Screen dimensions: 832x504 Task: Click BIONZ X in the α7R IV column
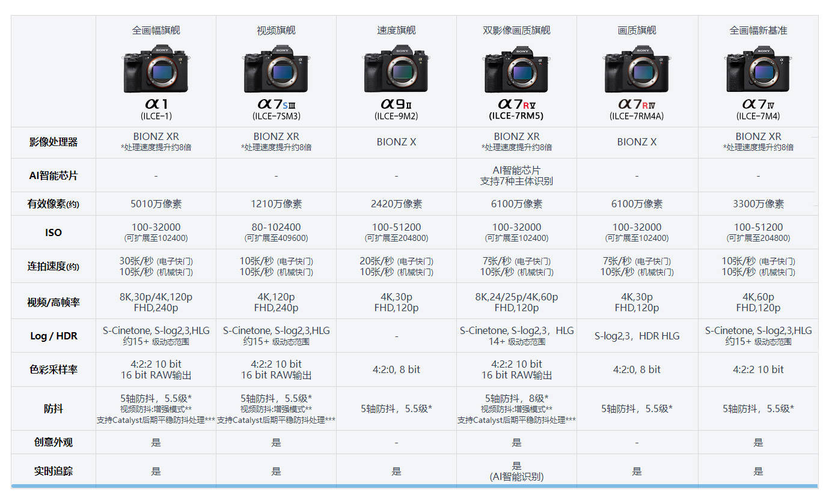637,142
